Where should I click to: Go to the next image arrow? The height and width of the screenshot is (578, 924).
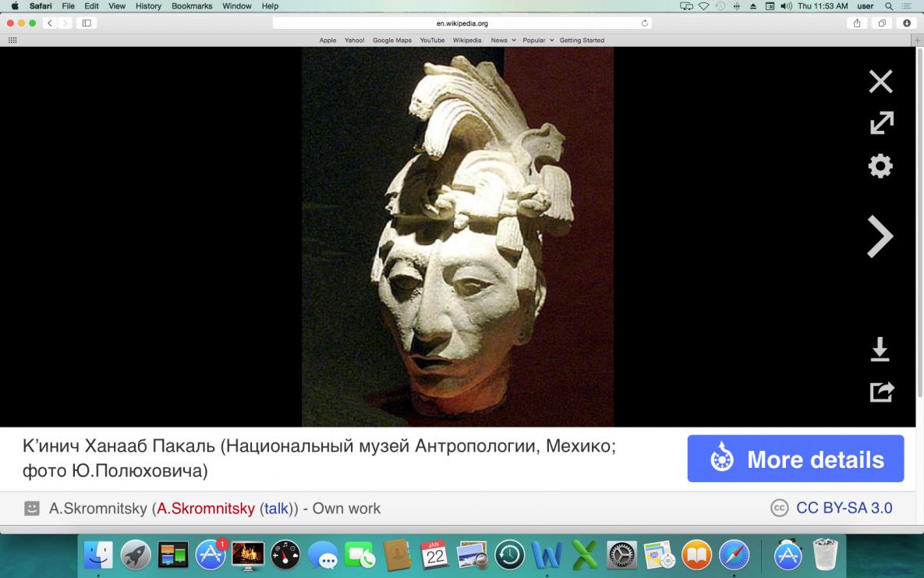[x=880, y=236]
